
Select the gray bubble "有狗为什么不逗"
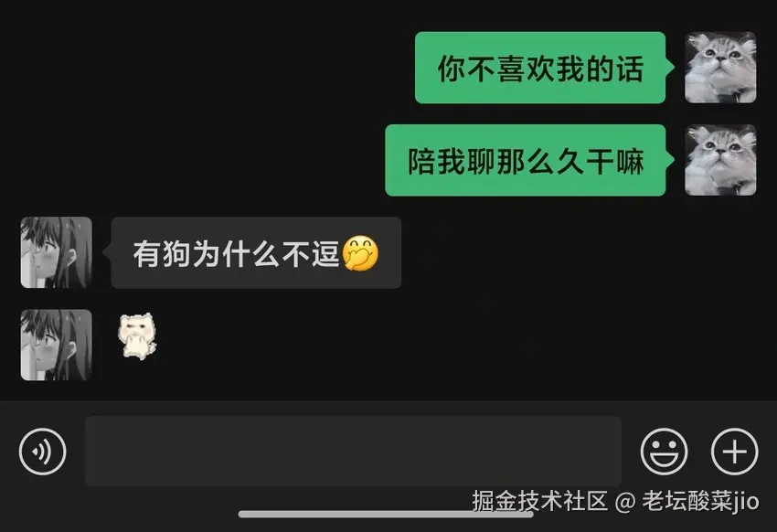click(256, 252)
